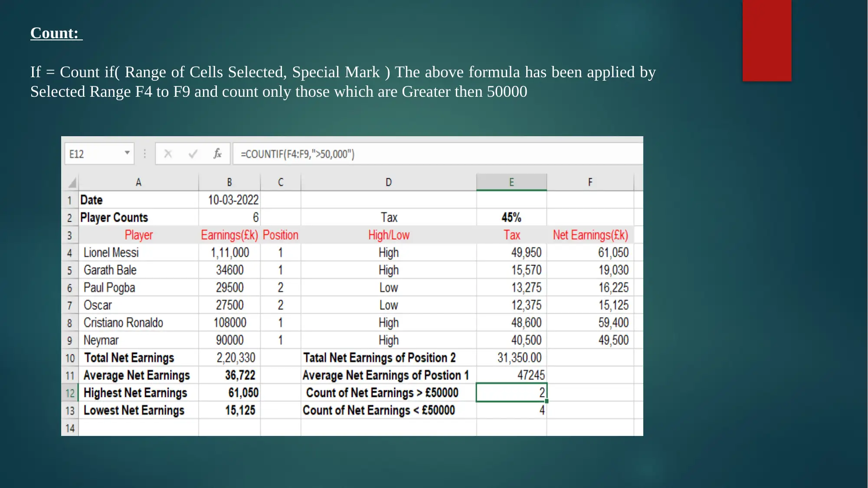Click the 'High' cell in Neymar's row
The width and height of the screenshot is (868, 488).
click(389, 340)
